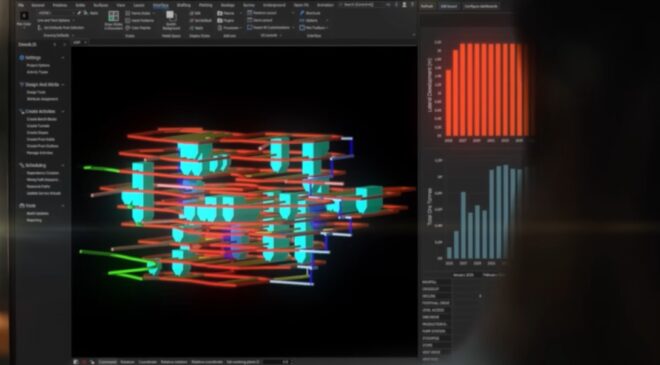The image size is (660, 365).
Task: Open Dependency Creation
Action: tap(43, 173)
